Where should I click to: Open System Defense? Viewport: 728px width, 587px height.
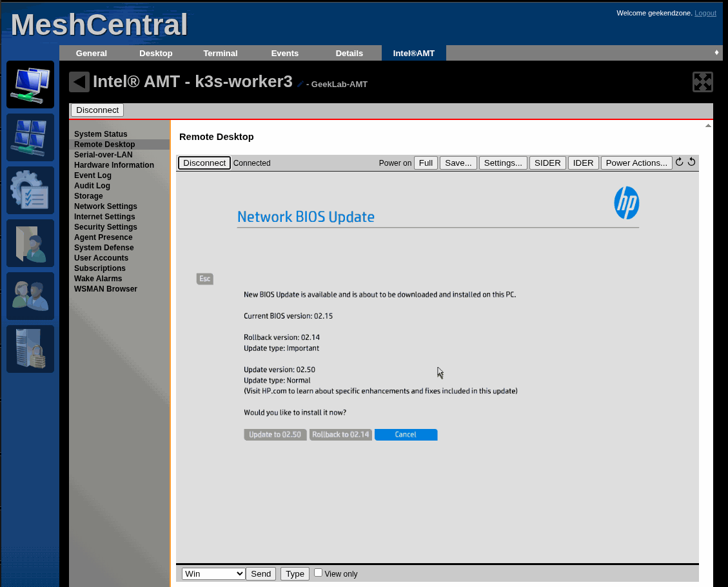pos(104,248)
